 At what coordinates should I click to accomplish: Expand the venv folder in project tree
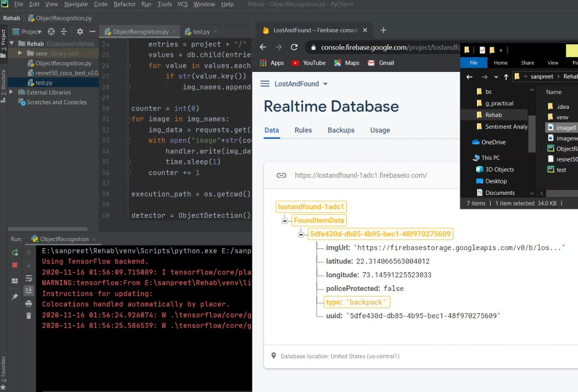tap(20, 53)
